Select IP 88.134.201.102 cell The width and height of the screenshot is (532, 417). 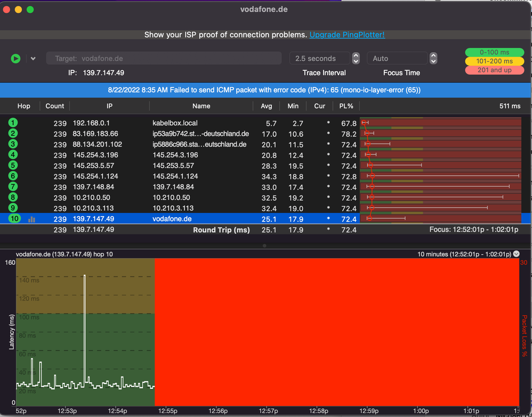coord(98,144)
